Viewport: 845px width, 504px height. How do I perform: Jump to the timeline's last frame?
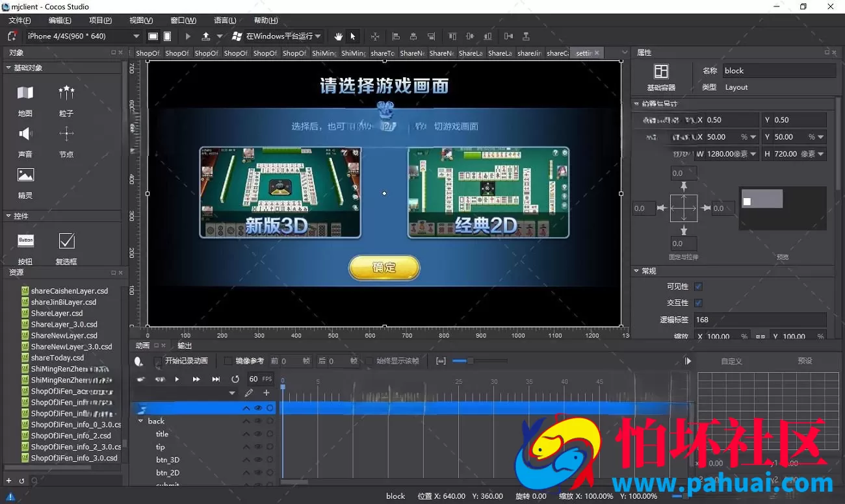(216, 379)
